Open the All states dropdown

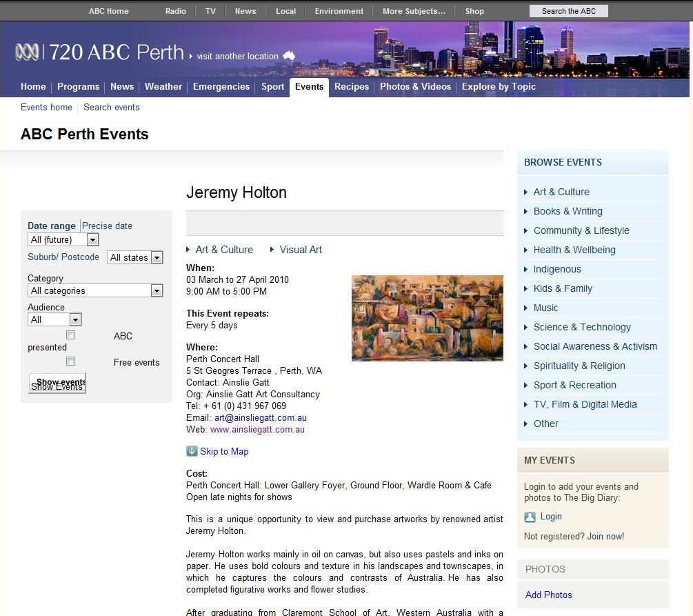tap(134, 257)
